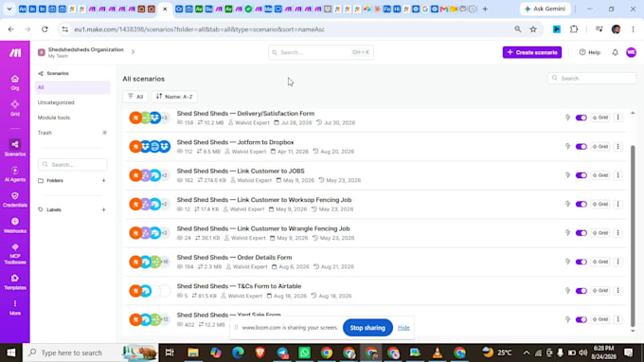Open VLC from taskbar
This screenshot has width=644, height=362.
click(x=438, y=353)
